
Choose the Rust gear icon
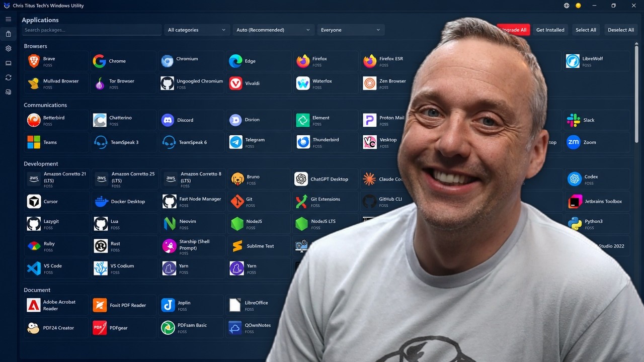(101, 246)
